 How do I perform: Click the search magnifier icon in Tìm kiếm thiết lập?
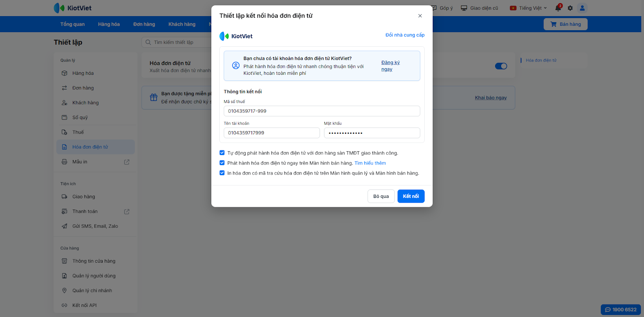[x=149, y=42]
